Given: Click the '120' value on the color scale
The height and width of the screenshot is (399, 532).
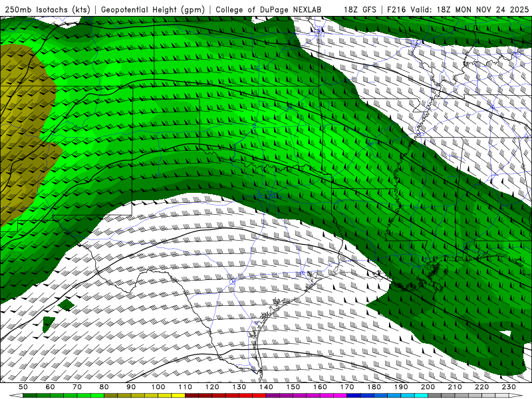Looking at the screenshot, I should point(212,387).
